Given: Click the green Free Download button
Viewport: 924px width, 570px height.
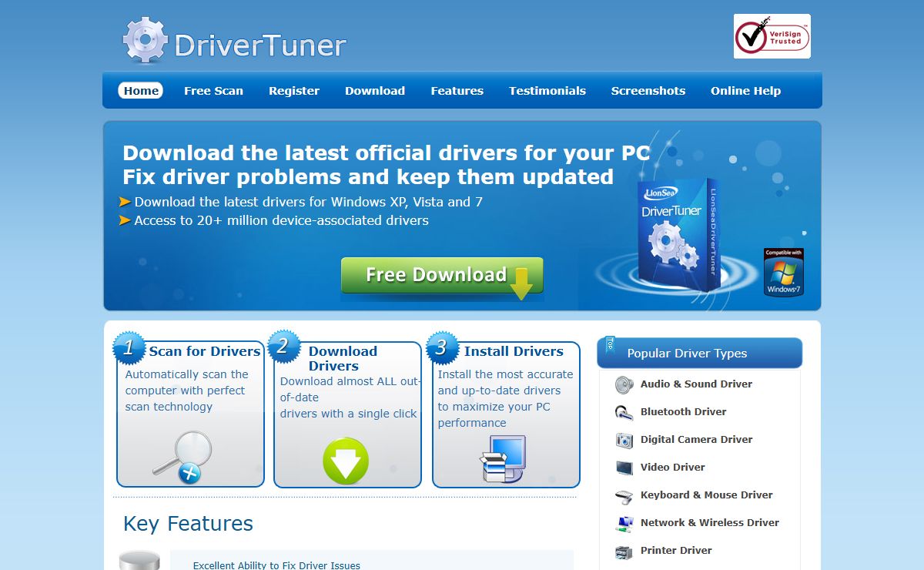Looking at the screenshot, I should pos(442,276).
